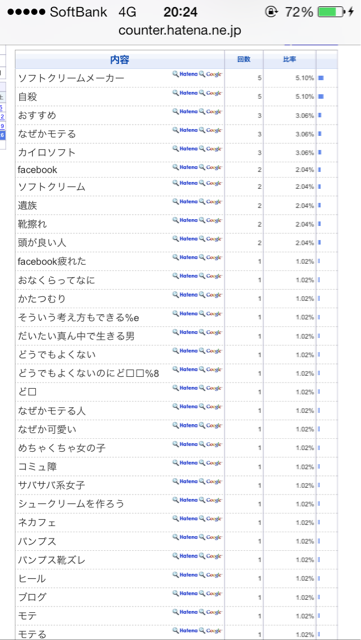Tap the 20:24 clock in status bar
This screenshot has height=640, width=361.
pyautogui.click(x=180, y=12)
